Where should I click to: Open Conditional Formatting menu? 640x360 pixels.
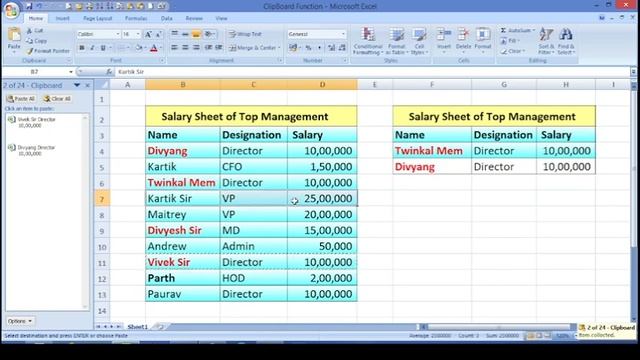368,41
